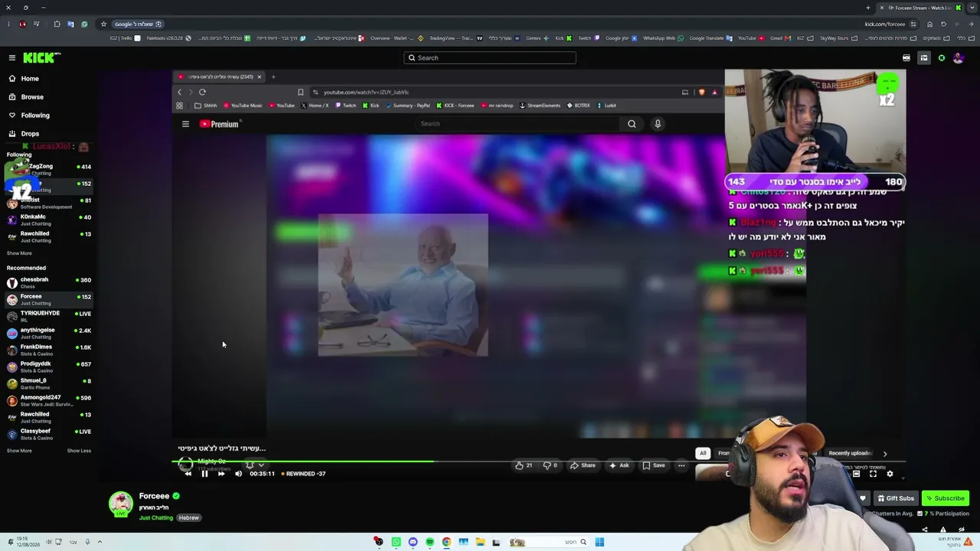Open Asmongold247 channel in Recommended list
Screen dimensions: 980x551
click(x=47, y=401)
